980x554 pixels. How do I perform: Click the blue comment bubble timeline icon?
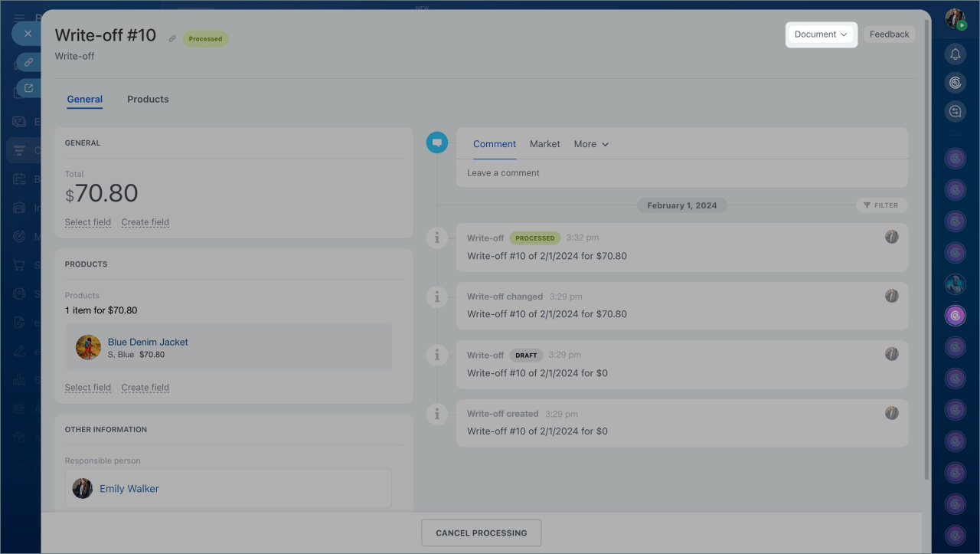coord(436,143)
